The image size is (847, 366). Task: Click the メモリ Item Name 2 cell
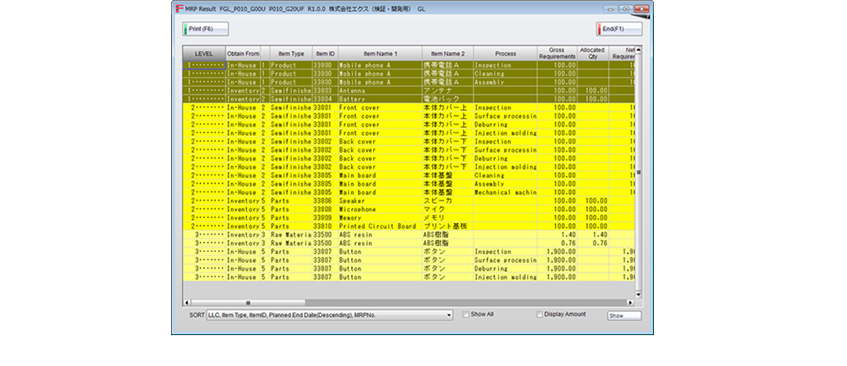[448, 218]
